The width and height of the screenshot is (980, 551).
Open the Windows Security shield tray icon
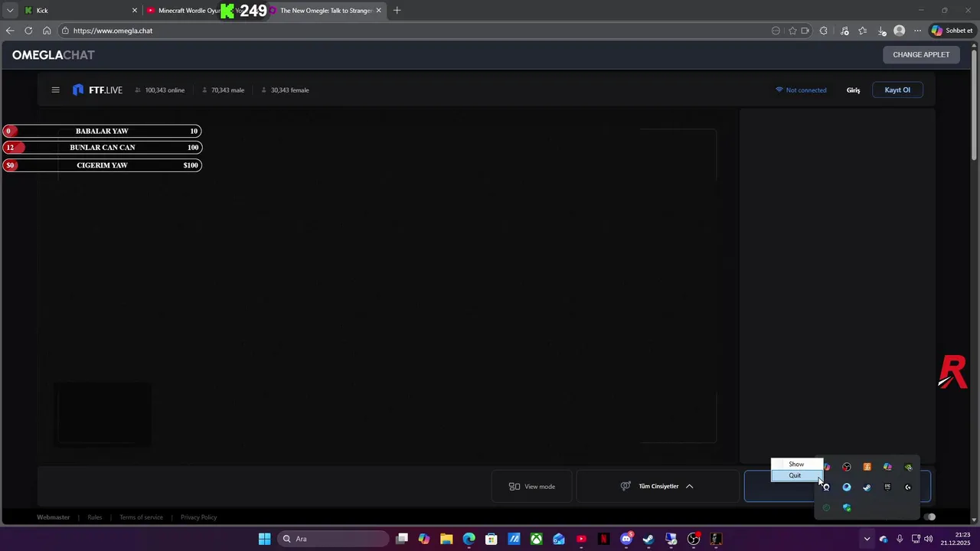pos(847,507)
